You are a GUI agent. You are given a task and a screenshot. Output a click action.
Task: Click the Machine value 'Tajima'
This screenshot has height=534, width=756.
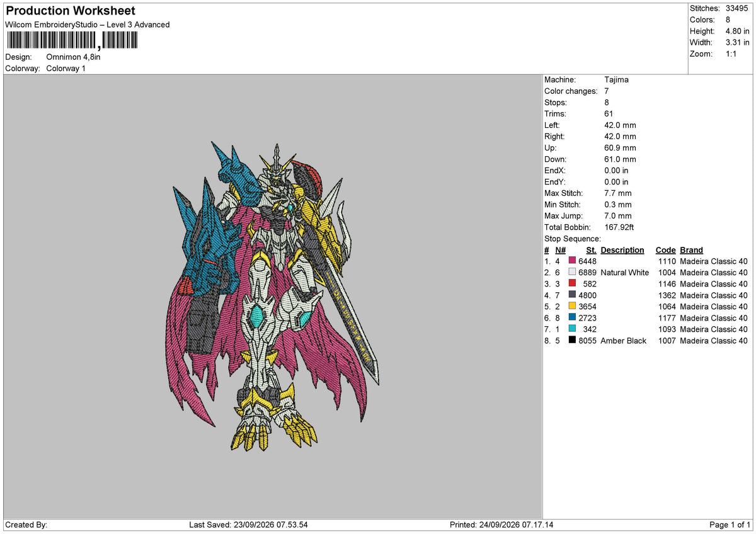tap(616, 80)
